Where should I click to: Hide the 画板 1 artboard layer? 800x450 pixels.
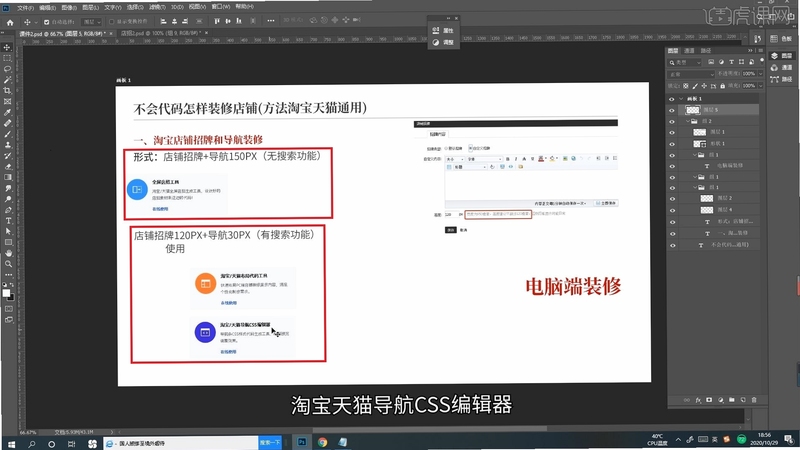point(672,99)
